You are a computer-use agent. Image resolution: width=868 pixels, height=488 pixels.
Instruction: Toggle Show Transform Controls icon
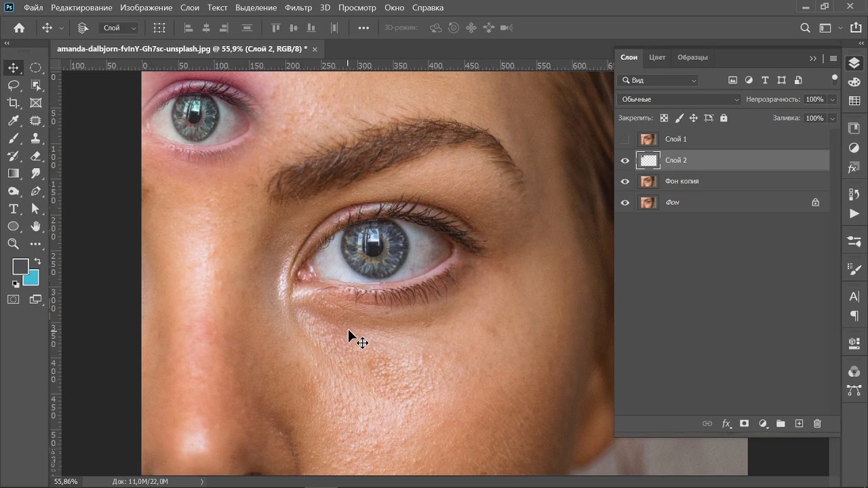tap(159, 28)
